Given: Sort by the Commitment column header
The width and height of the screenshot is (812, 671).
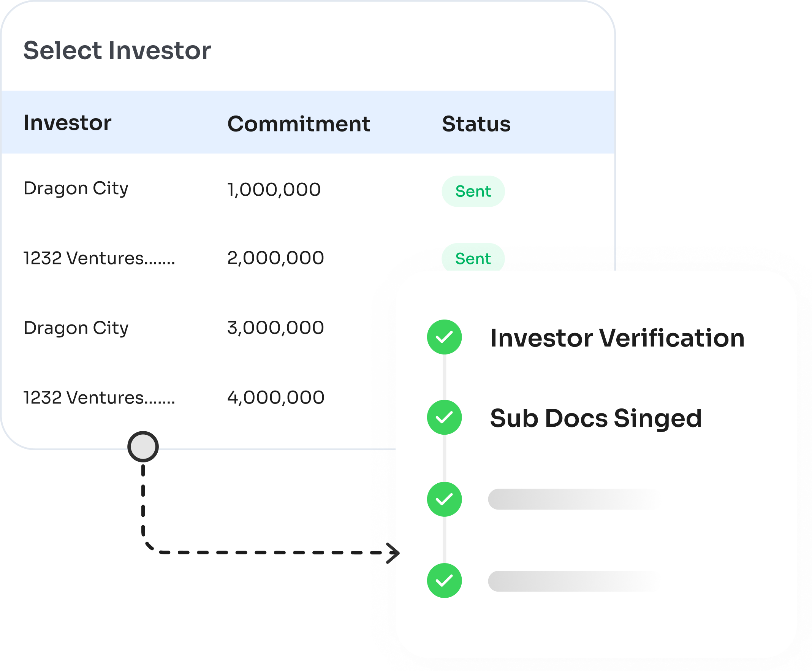Looking at the screenshot, I should [x=299, y=124].
